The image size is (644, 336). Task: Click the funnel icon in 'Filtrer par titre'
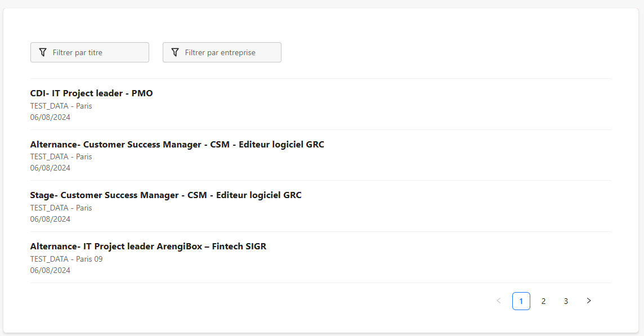click(x=42, y=52)
